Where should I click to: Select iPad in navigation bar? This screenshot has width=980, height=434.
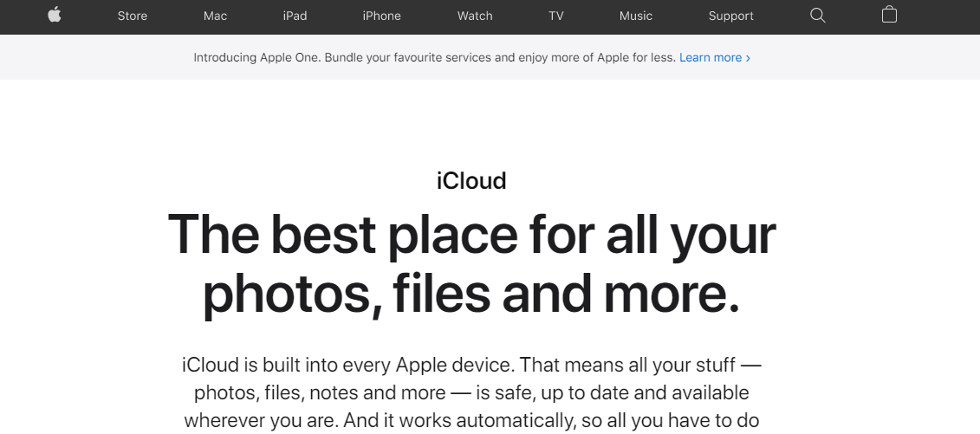[295, 16]
